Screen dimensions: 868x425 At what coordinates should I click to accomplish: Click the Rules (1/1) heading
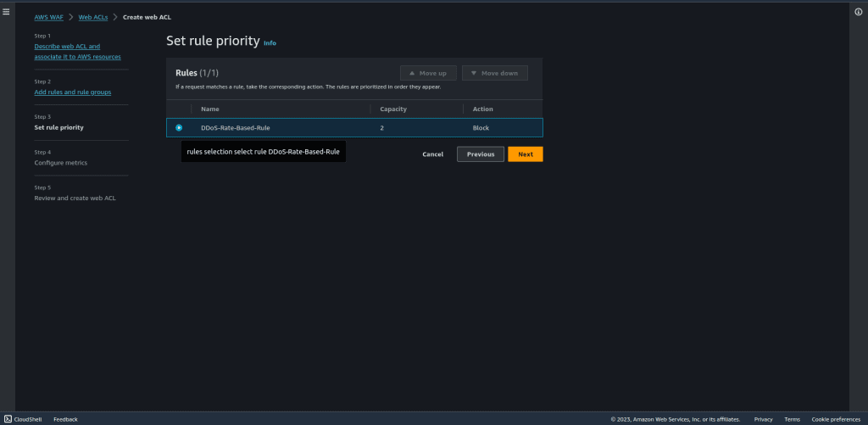point(198,73)
